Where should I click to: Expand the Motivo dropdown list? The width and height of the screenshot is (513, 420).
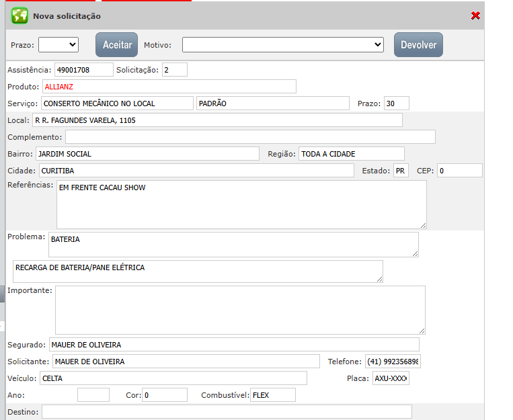(x=283, y=45)
